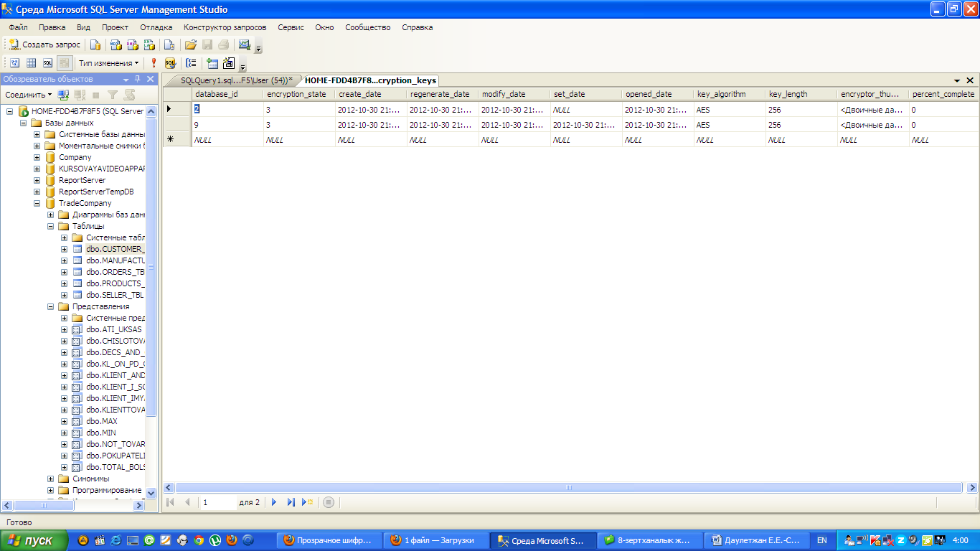Viewport: 980px width, 551px height.
Task: Toggle the Results pane icon
Action: click(65, 63)
